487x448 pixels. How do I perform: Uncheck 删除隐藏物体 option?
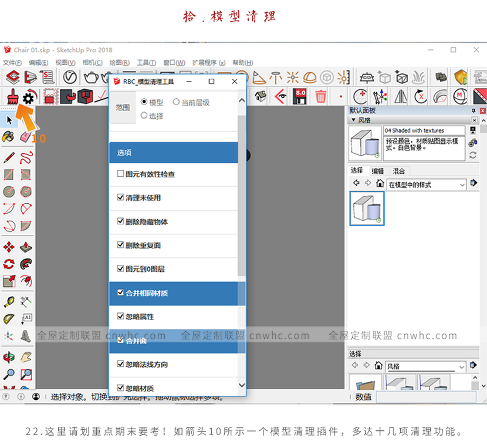pos(120,221)
